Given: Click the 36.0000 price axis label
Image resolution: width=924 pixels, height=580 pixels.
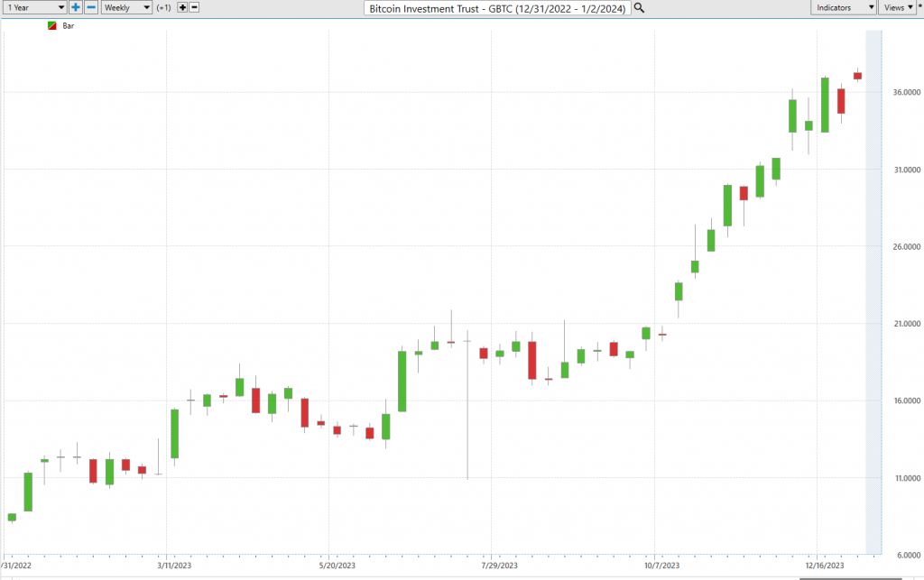Looking at the screenshot, I should 906,92.
